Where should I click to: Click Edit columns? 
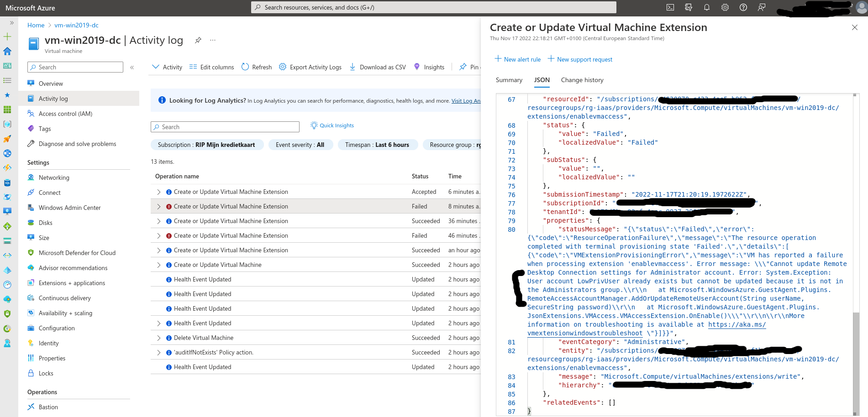(211, 67)
